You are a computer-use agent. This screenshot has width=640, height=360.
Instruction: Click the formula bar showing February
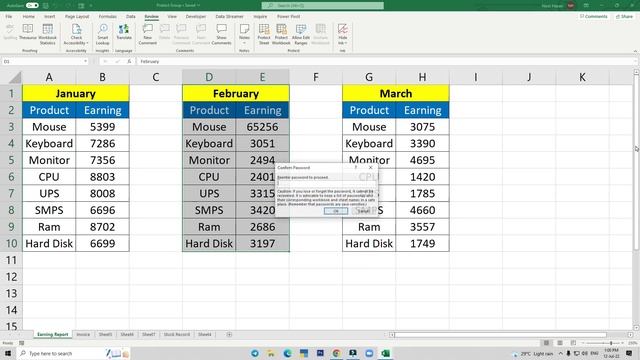[x=386, y=61]
